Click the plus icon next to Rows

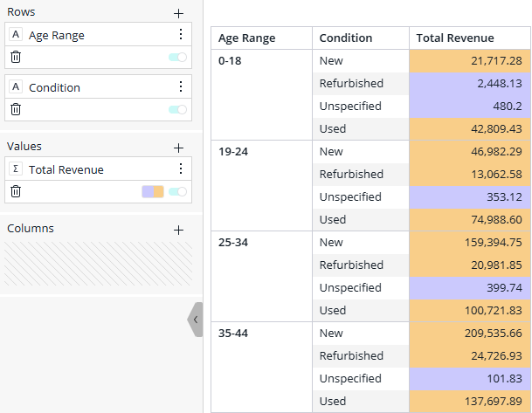pos(179,13)
